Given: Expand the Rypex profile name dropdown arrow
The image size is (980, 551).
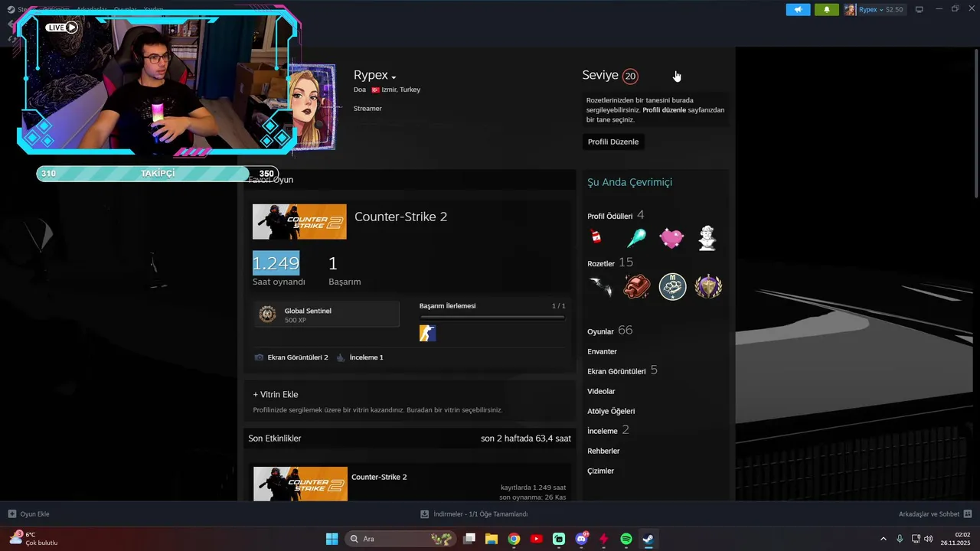Looking at the screenshot, I should [394, 77].
